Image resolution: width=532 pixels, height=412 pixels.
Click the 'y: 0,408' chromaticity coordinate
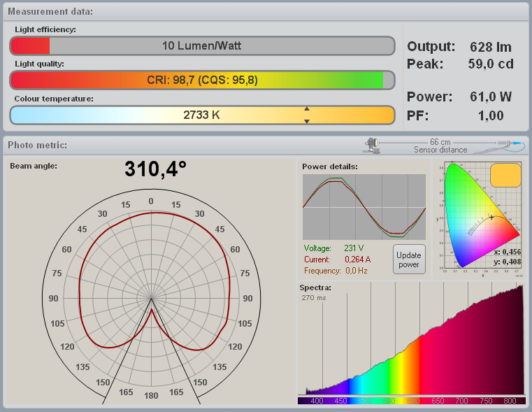pos(507,262)
